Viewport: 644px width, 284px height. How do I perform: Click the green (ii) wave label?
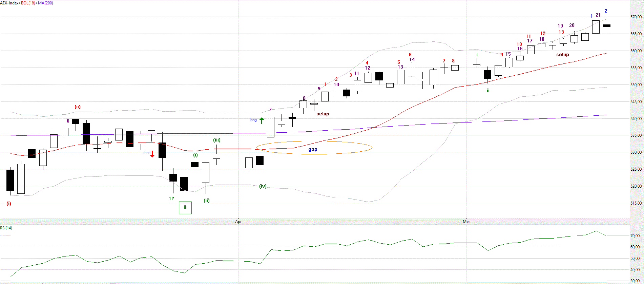207,201
